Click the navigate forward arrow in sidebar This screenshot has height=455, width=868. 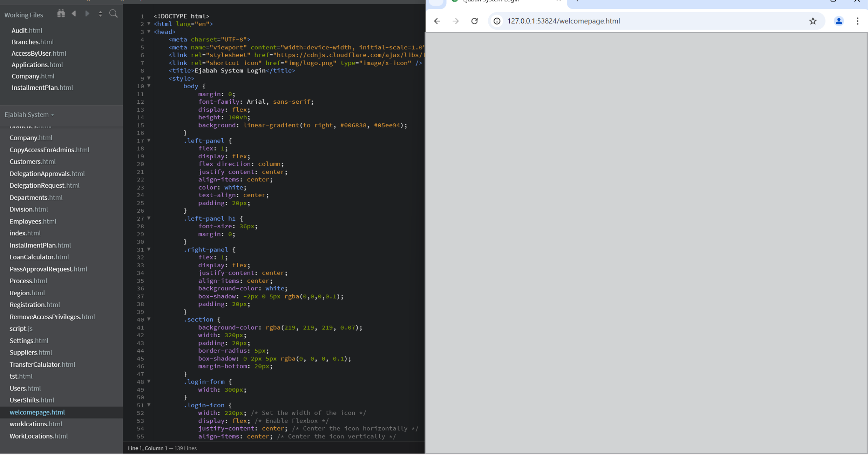pyautogui.click(x=87, y=14)
